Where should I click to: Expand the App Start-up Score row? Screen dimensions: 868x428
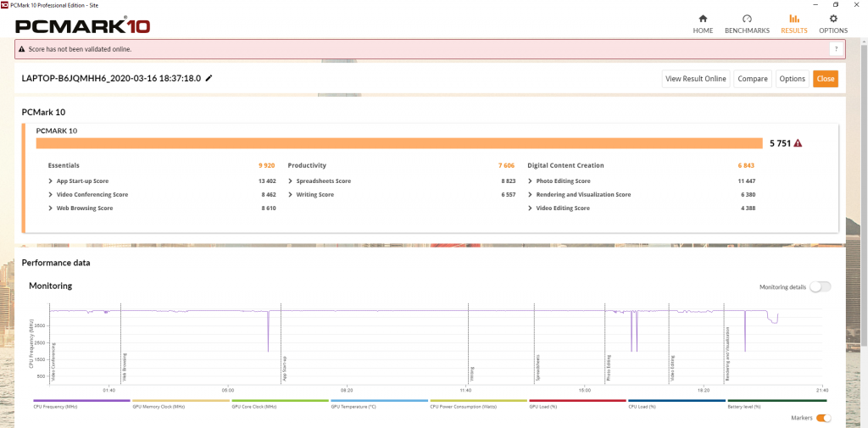(50, 181)
